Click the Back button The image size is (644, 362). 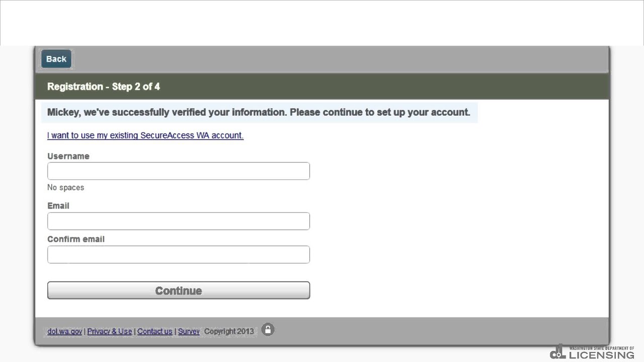[x=56, y=59]
